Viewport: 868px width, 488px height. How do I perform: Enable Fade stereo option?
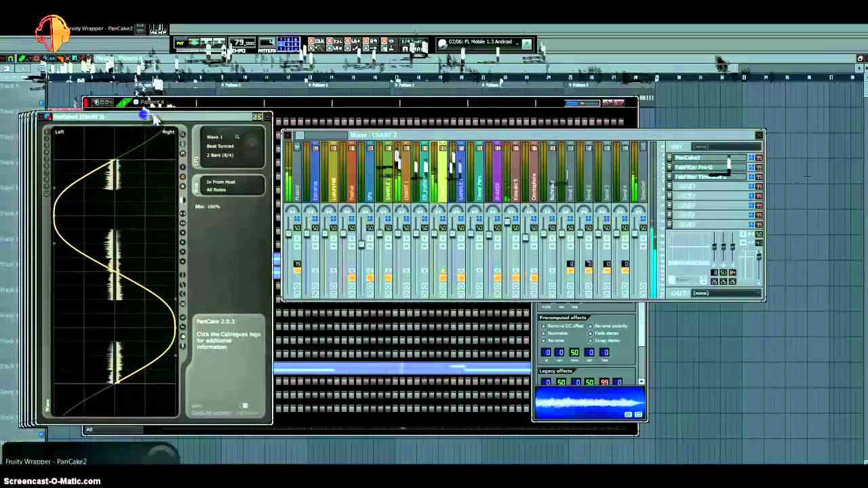tap(604, 333)
